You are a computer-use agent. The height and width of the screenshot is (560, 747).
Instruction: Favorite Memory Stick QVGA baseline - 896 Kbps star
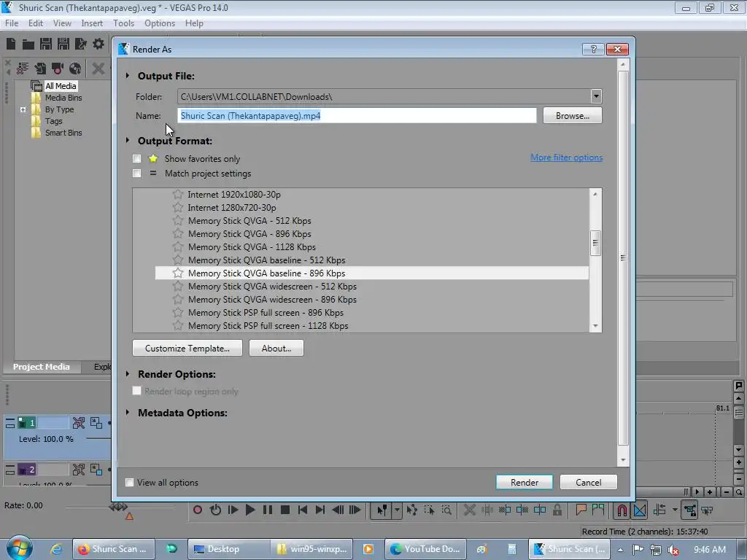click(178, 273)
